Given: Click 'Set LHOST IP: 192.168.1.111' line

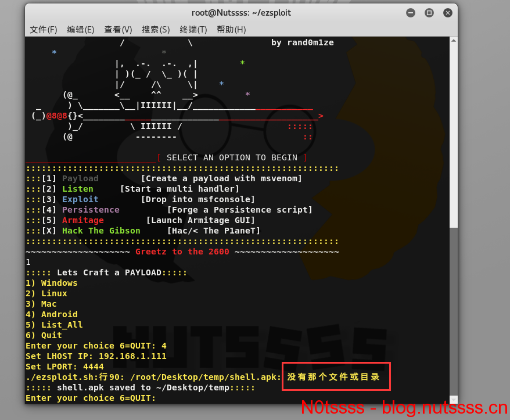Looking at the screenshot, I should click(x=96, y=356).
